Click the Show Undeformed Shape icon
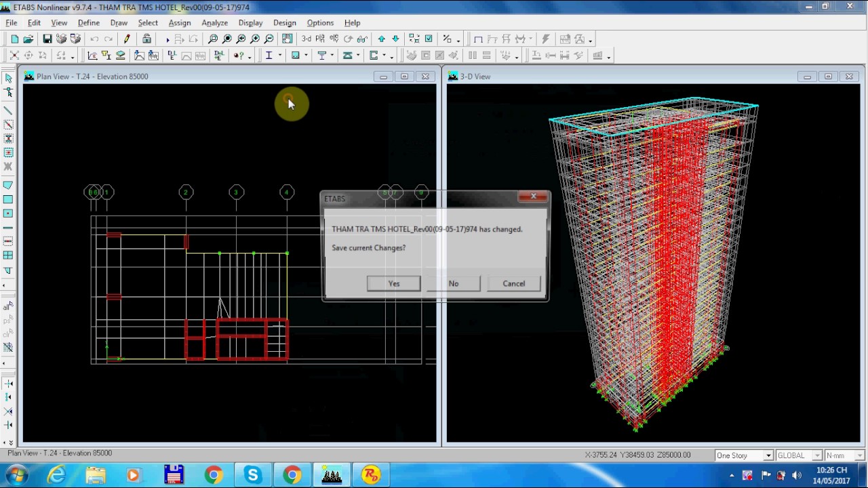 [x=478, y=39]
